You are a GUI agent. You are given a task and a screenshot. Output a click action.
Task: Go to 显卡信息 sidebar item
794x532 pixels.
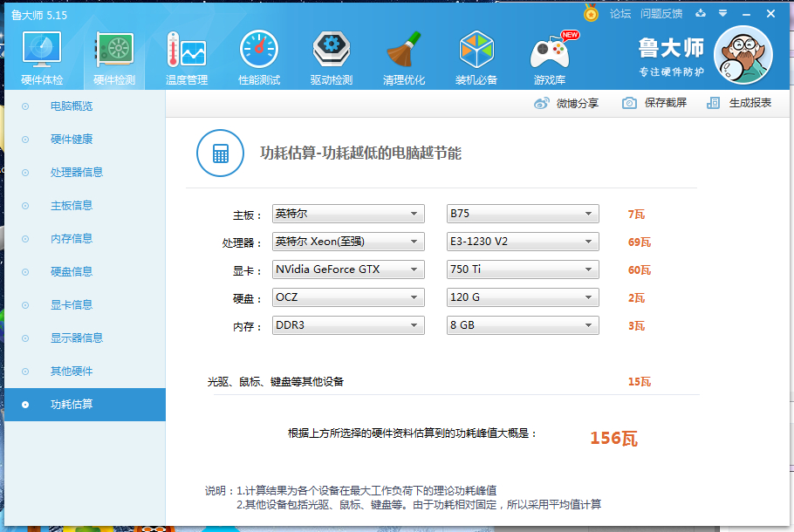86,305
